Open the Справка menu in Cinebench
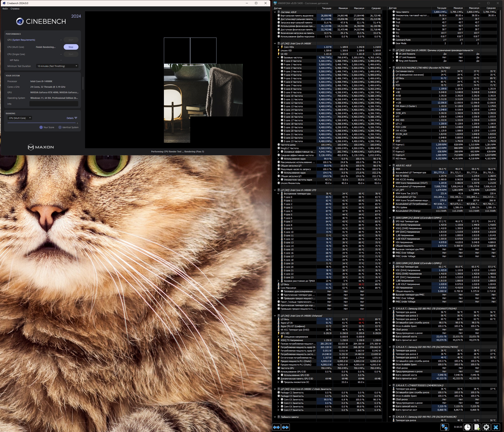 point(15,9)
